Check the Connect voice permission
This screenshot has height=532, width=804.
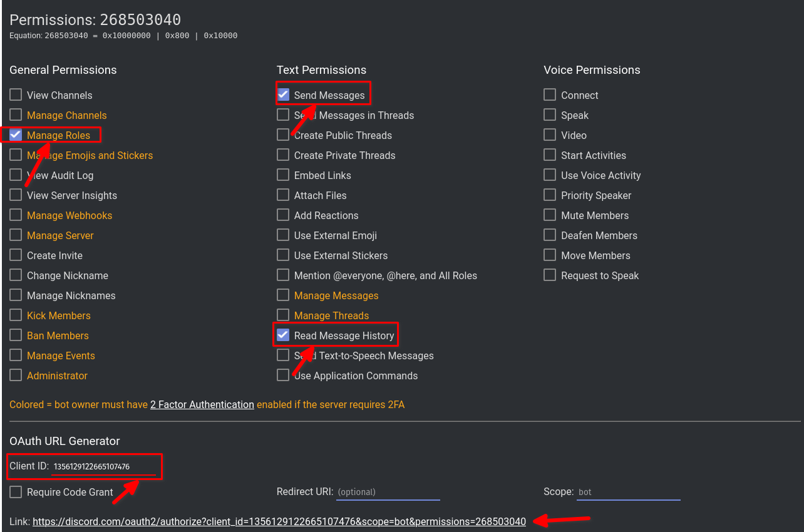tap(550, 95)
